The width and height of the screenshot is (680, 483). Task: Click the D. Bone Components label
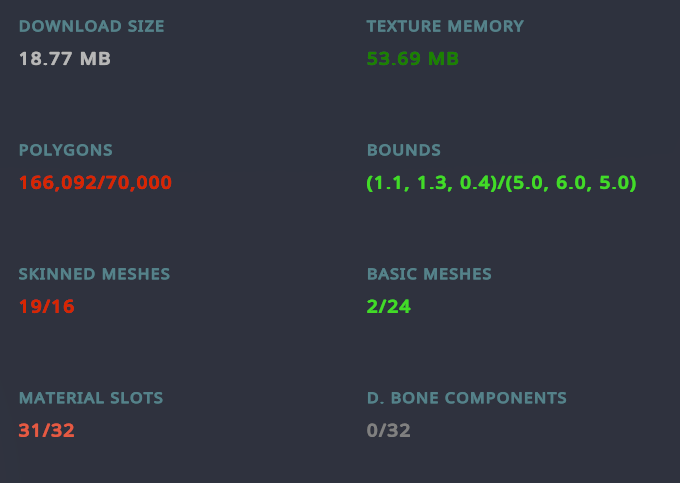(467, 398)
